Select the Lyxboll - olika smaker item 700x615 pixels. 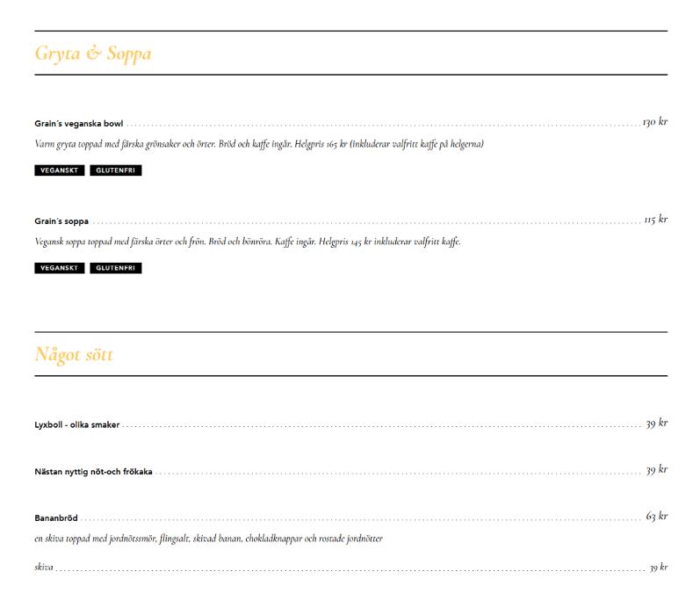pyautogui.click(x=76, y=424)
